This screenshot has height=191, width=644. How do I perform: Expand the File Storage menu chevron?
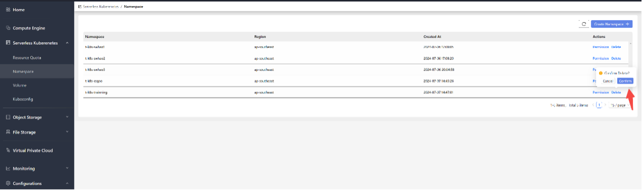point(67,132)
